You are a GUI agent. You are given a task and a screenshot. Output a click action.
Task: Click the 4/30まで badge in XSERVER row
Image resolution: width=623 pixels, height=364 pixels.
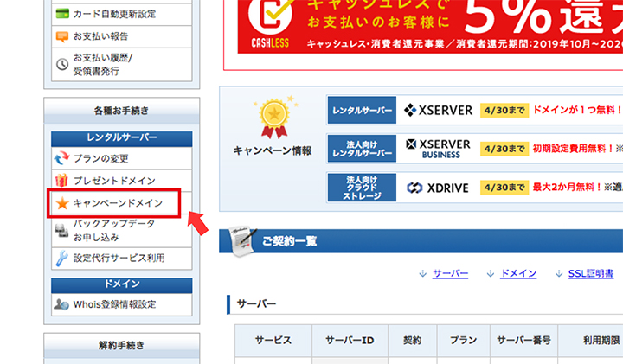(x=504, y=110)
